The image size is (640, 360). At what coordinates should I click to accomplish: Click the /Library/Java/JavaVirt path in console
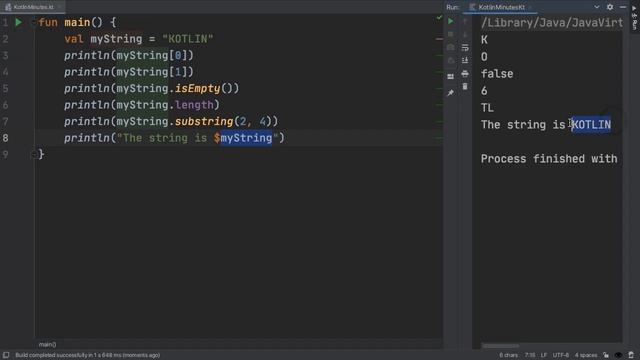(552, 23)
